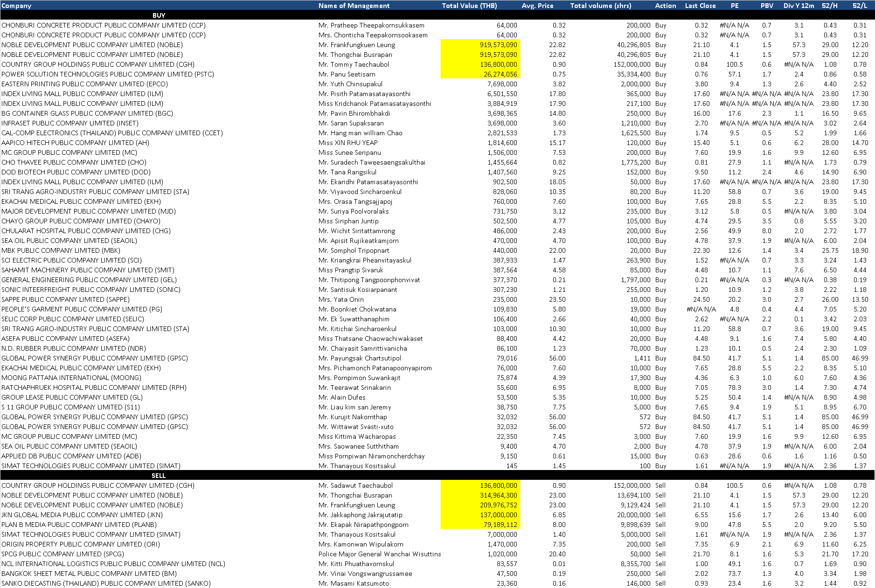The width and height of the screenshot is (875, 588).
Task: Select the SELL section header row
Action: pyautogui.click(x=437, y=476)
